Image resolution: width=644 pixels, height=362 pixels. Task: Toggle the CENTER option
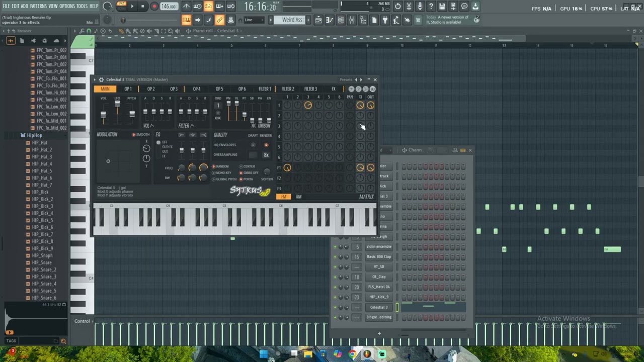coord(247,166)
